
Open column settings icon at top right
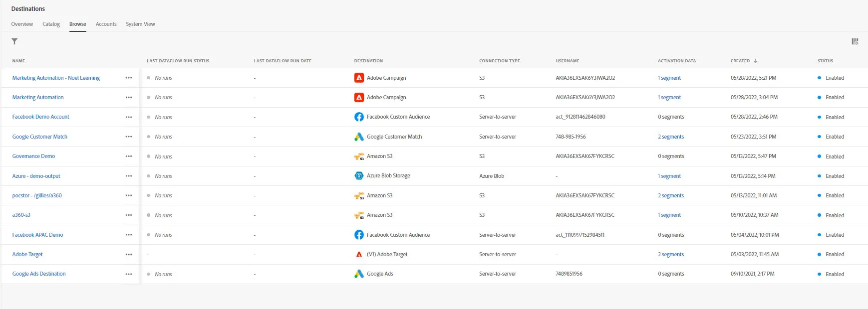coord(855,41)
